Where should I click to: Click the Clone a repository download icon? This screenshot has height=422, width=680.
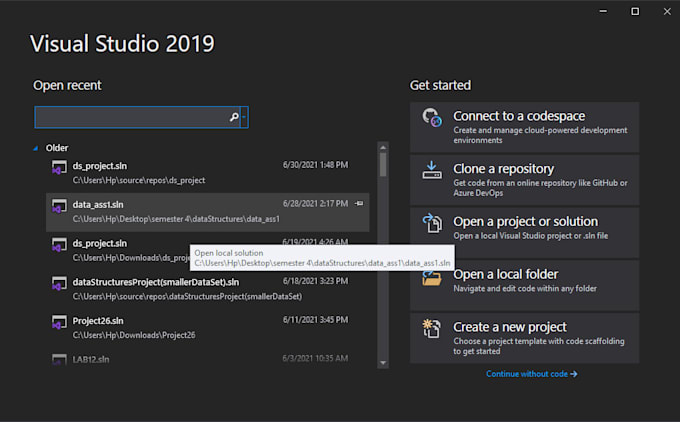click(432, 171)
